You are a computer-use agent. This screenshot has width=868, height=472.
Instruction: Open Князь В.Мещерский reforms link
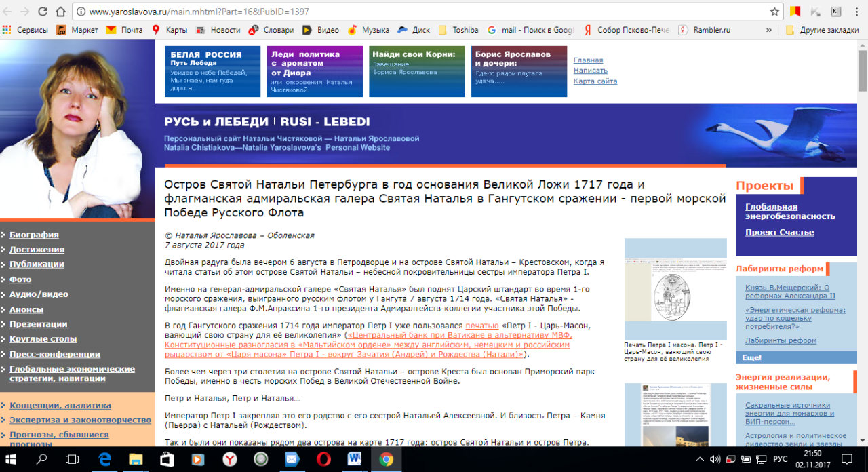coord(790,292)
